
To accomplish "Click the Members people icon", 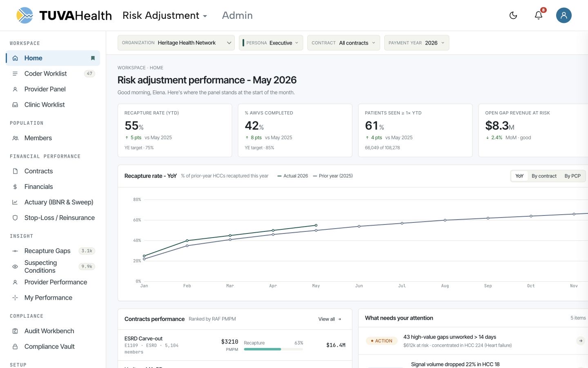I will pyautogui.click(x=15, y=138).
